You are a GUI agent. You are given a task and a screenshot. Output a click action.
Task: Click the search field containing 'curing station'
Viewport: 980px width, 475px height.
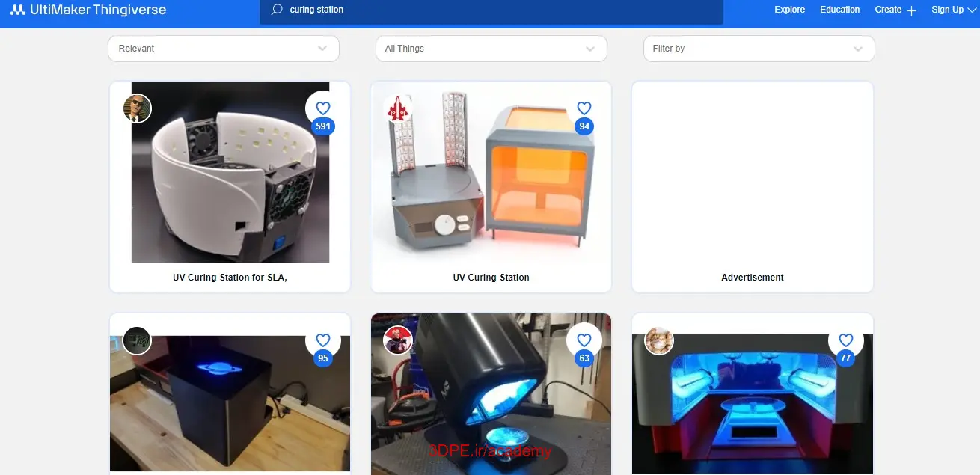click(x=491, y=10)
